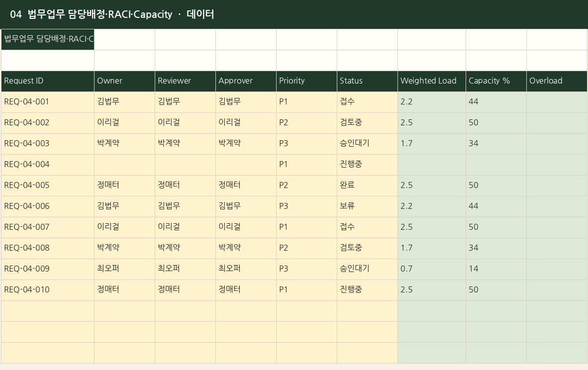The width and height of the screenshot is (588, 370).
Task: Select the Approver column header
Action: pyautogui.click(x=246, y=81)
